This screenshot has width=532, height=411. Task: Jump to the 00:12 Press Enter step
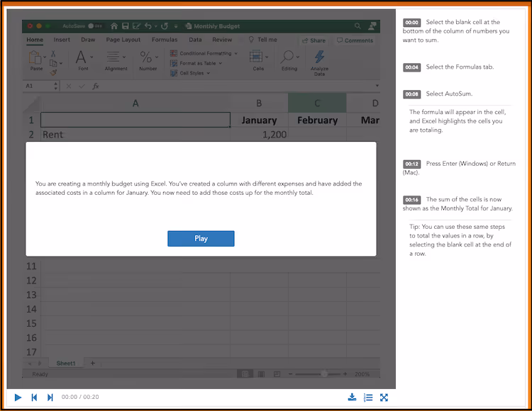411,164
